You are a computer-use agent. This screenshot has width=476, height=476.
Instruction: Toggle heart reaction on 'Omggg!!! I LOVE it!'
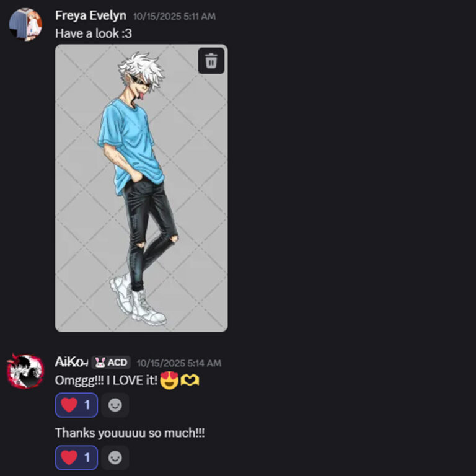tap(76, 405)
